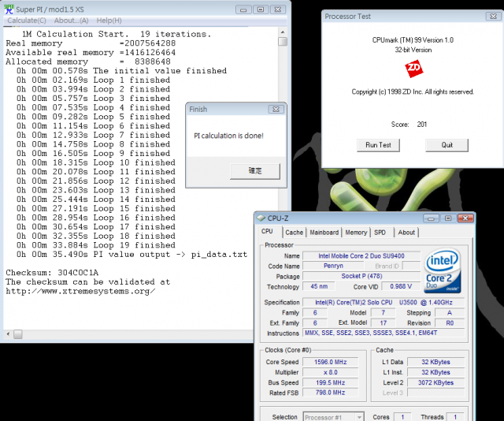Click the Super PI horizontal scrollbar left arrow
The image size is (504, 421).
tap(8, 334)
